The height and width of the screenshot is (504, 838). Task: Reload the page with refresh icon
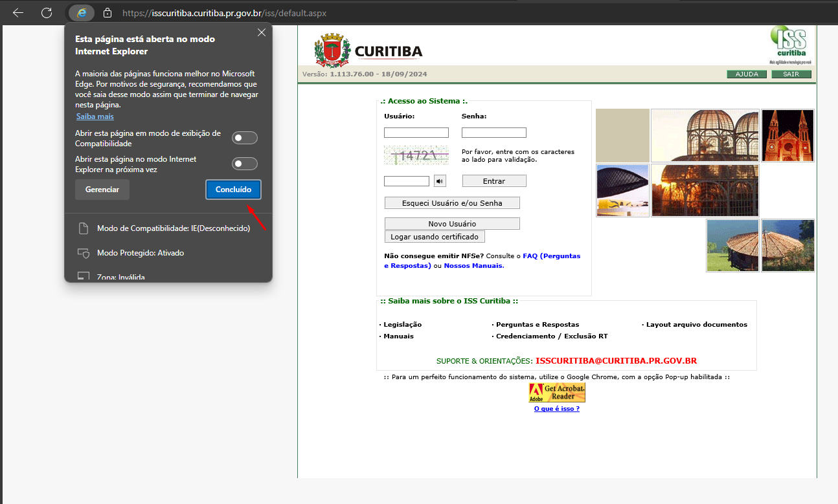point(47,13)
